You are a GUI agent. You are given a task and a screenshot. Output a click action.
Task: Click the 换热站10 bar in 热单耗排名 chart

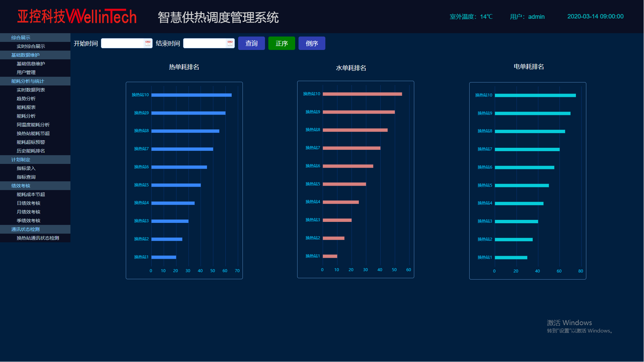[192, 95]
